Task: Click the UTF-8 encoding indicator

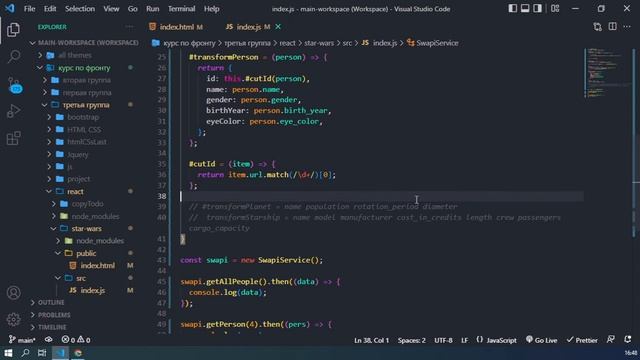Action: coord(443,340)
